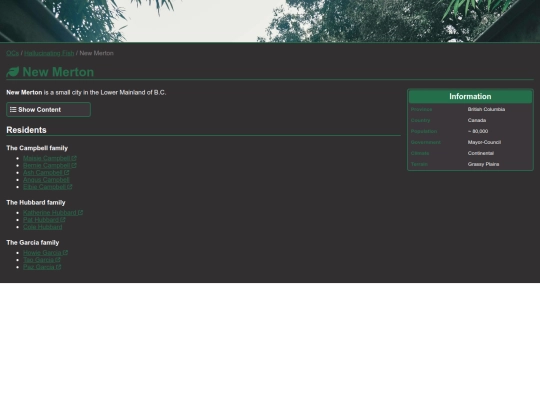540x405 pixels.
Task: Click "The Garcia family" heading
Action: click(x=33, y=242)
